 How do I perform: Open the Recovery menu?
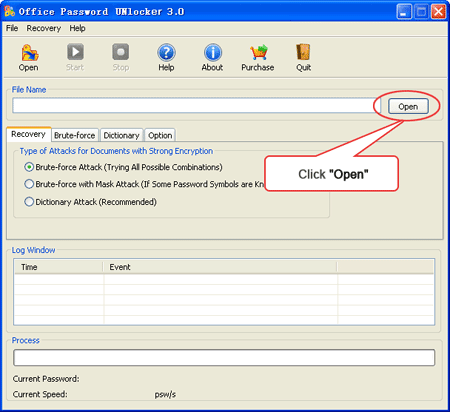coord(44,28)
